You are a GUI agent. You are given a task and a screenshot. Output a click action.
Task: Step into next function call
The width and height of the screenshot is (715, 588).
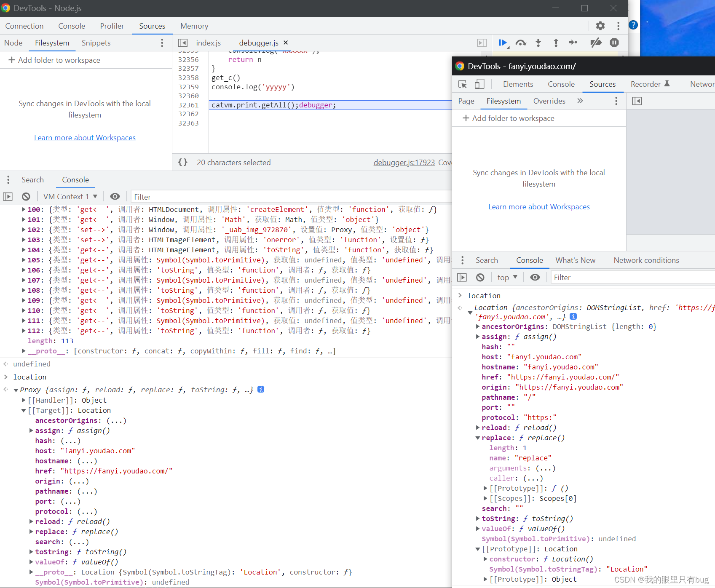(538, 43)
